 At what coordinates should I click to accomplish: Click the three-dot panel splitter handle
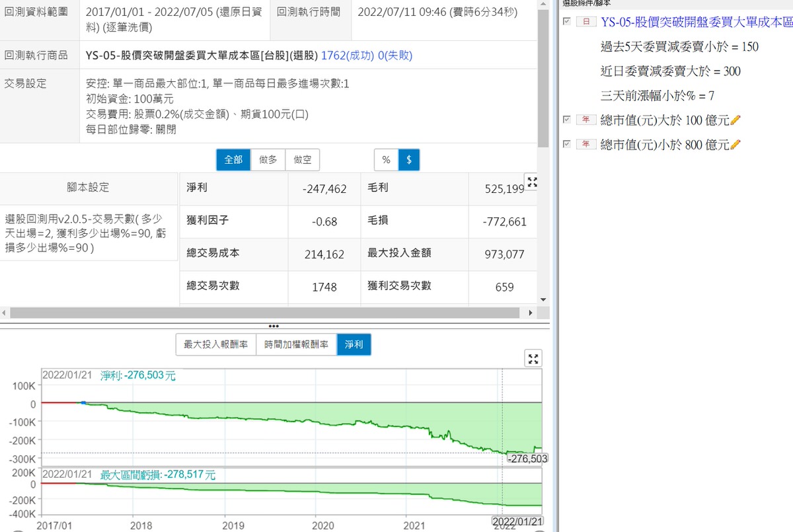click(274, 326)
